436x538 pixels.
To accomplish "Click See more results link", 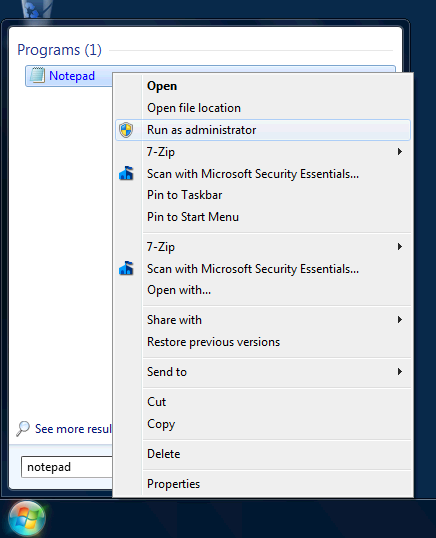I will point(73,429).
